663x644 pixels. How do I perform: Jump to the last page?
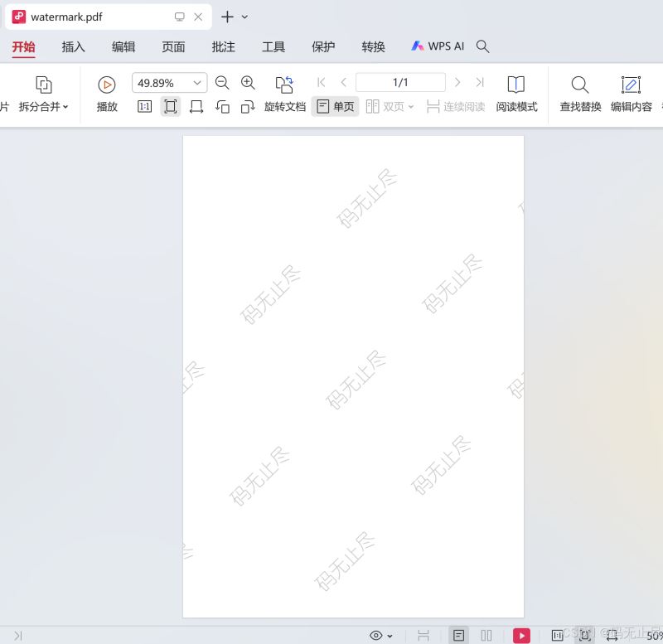pos(480,82)
